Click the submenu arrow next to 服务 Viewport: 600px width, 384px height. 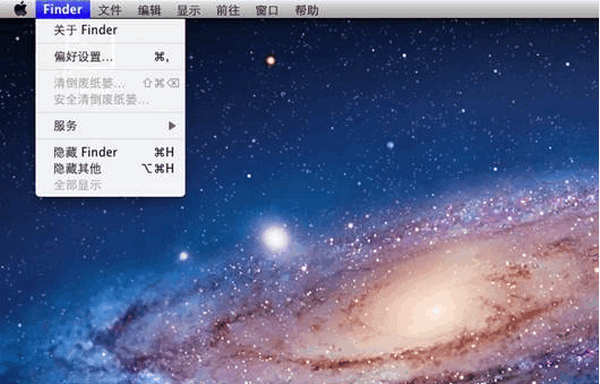(172, 125)
